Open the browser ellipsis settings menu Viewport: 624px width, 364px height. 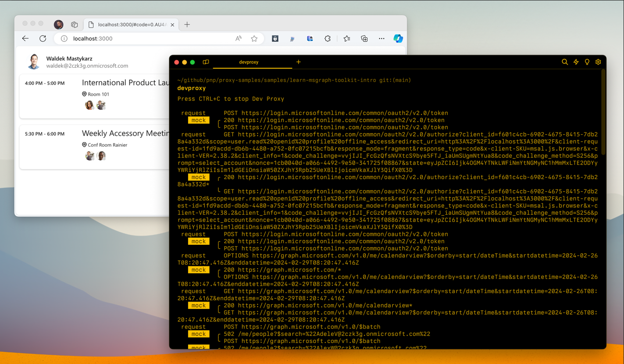(381, 39)
